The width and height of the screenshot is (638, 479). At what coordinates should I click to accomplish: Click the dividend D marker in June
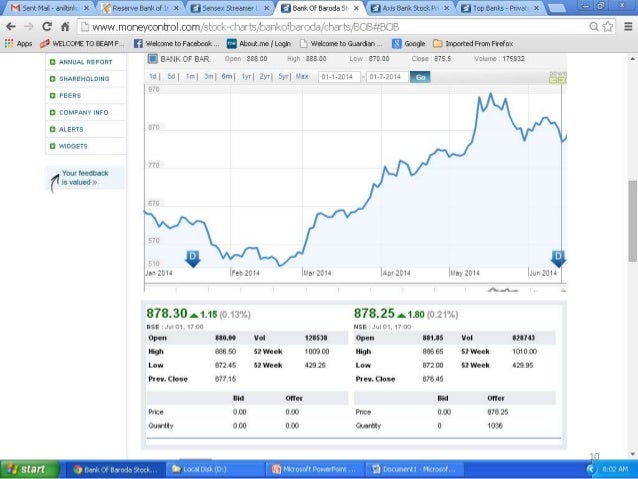pos(558,259)
